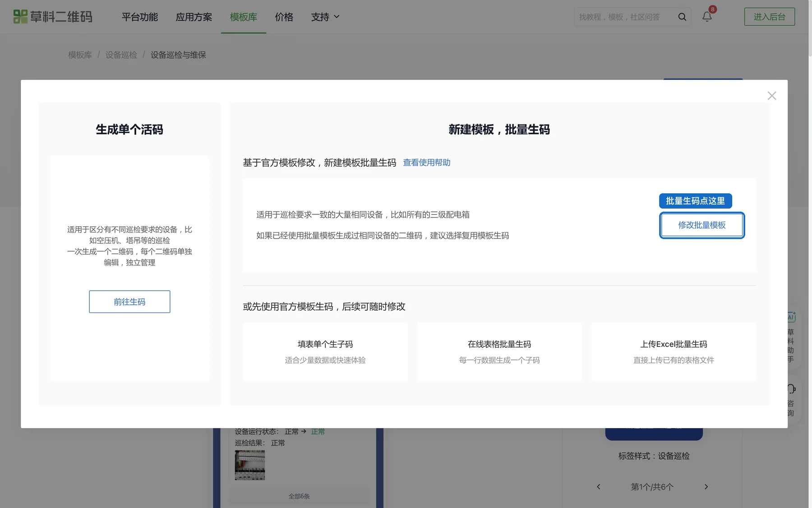Viewport: 812px width, 508px height.
Task: Close the dialog with the X icon
Action: [772, 96]
